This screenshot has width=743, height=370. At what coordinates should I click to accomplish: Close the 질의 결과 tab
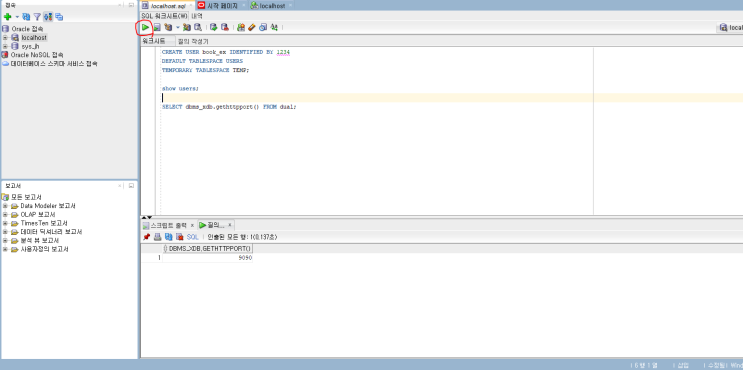click(230, 225)
